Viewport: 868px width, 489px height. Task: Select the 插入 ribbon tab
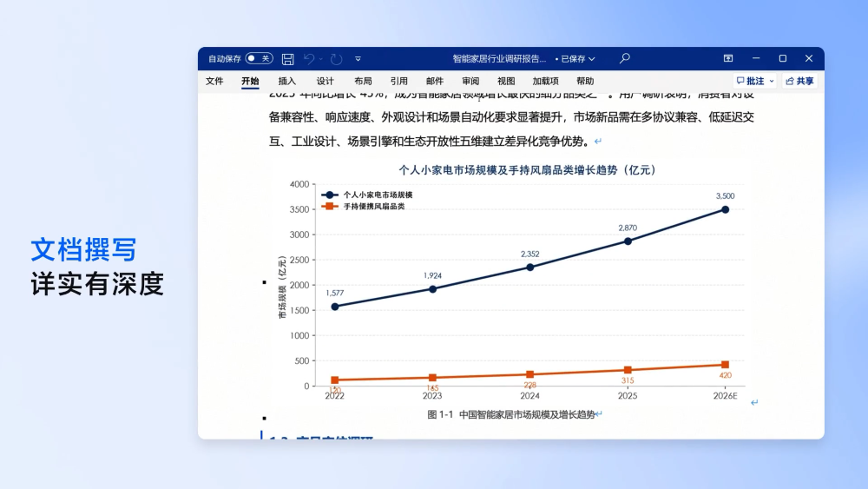click(286, 81)
